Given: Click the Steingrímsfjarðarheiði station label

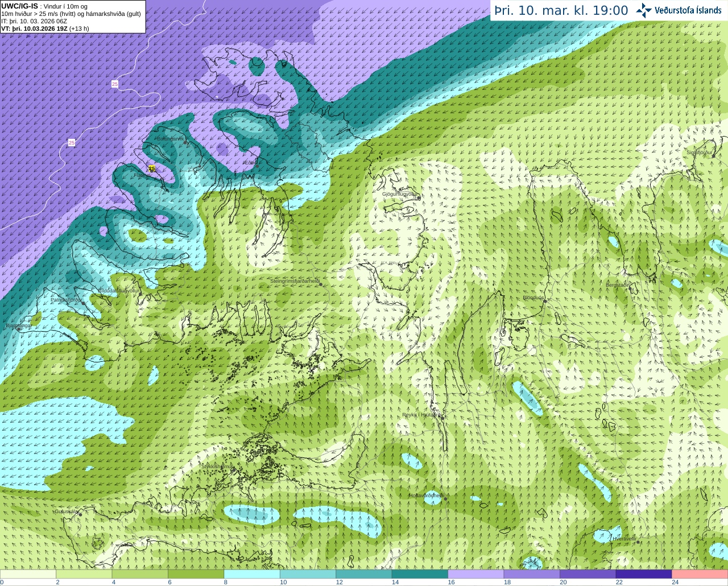Looking at the screenshot, I should [295, 281].
